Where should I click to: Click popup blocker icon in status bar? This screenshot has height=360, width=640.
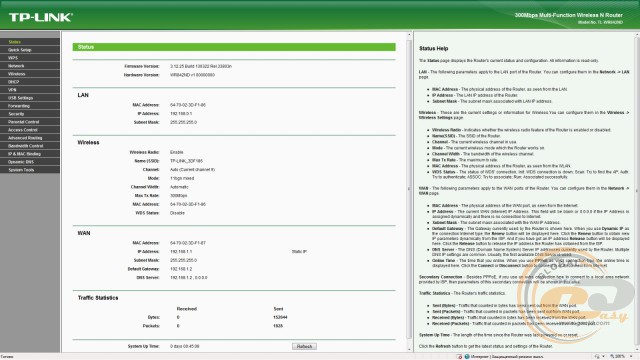(x=459, y=356)
